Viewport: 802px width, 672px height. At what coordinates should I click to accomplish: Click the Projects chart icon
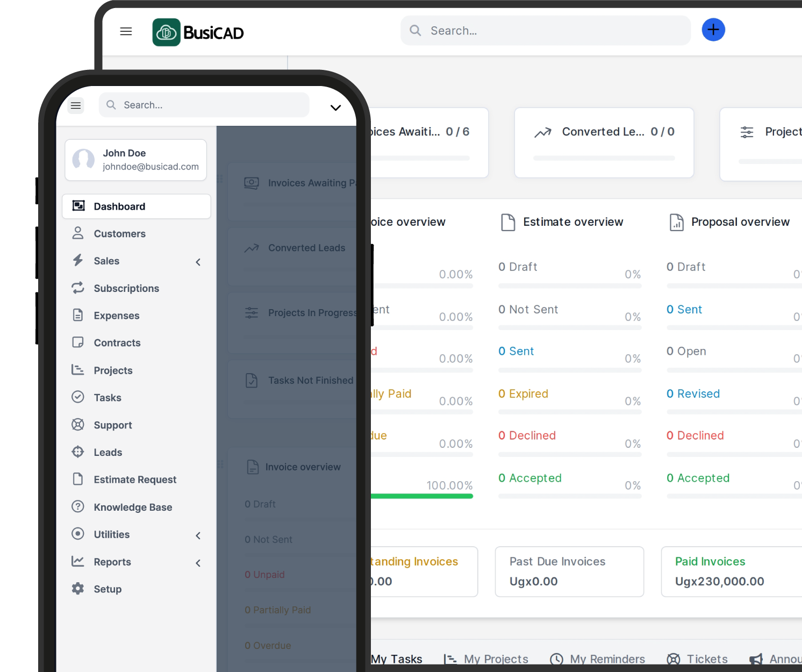click(78, 370)
